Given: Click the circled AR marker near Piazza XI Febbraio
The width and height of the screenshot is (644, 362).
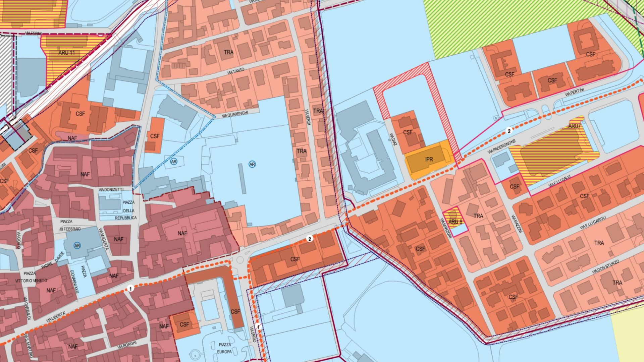Looking at the screenshot, I should [77, 246].
